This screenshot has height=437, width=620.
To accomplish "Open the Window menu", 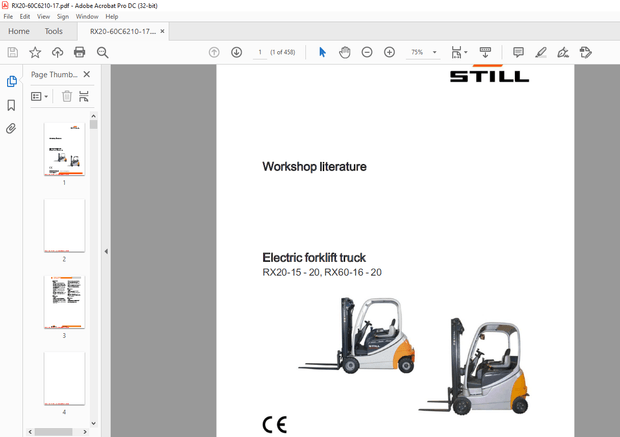I will [x=87, y=17].
